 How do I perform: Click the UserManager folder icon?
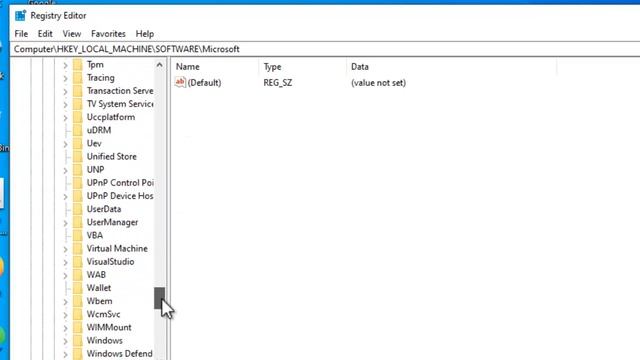pos(78,222)
